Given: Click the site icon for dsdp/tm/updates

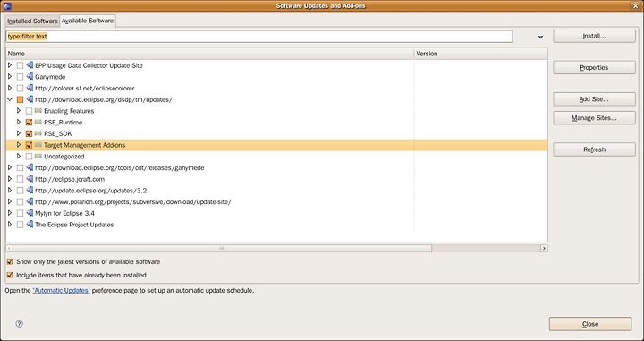Looking at the screenshot, I should (x=30, y=99).
